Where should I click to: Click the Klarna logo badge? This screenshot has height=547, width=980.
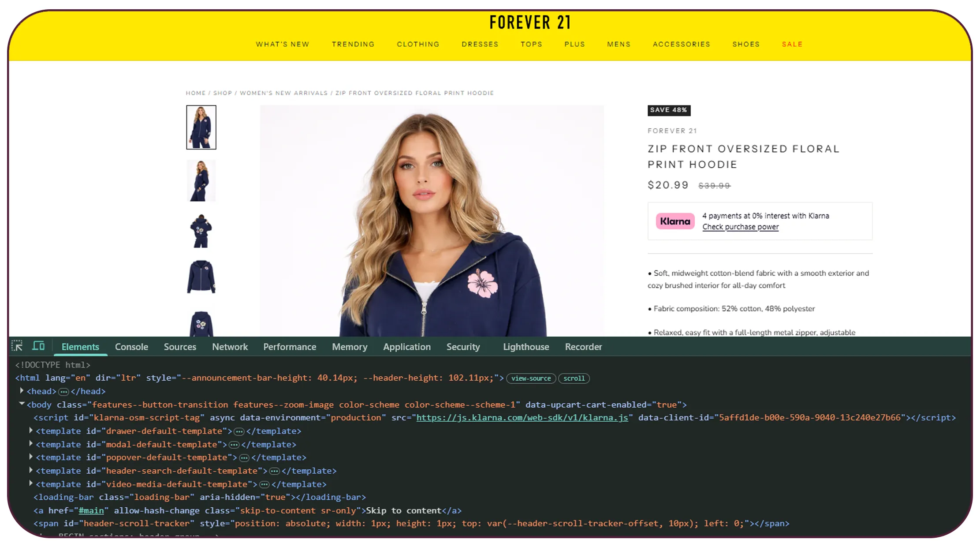coord(675,221)
